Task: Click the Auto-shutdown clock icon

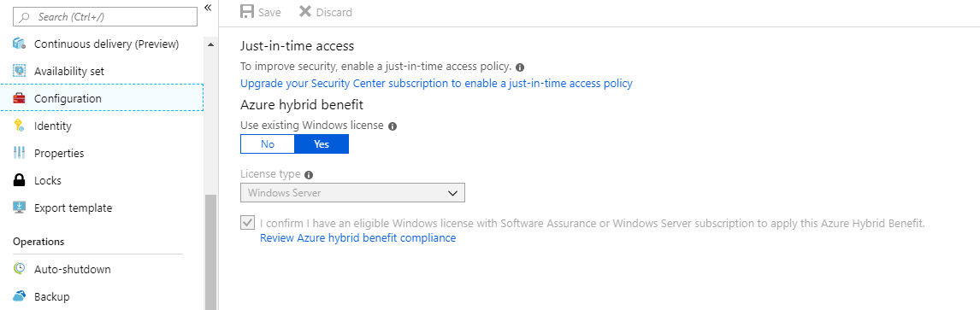Action: pos(20,270)
